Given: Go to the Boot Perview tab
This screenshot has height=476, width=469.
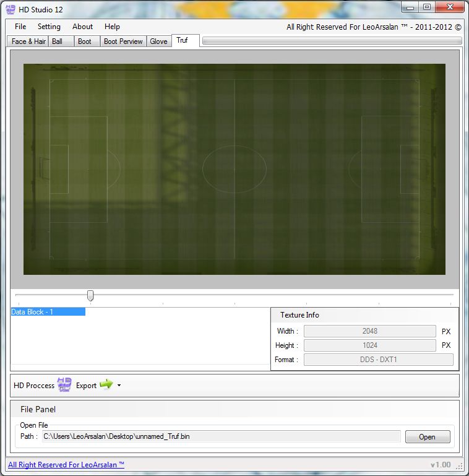Looking at the screenshot, I should [123, 41].
